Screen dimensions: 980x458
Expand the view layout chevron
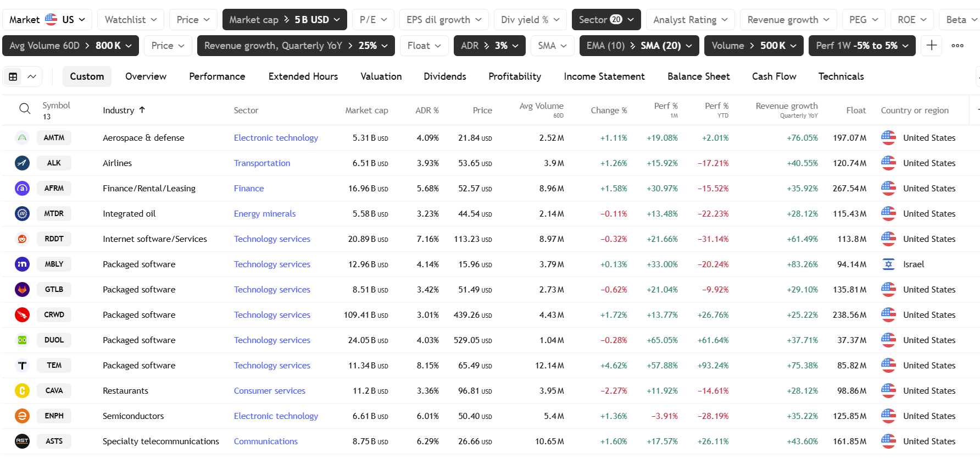pyautogui.click(x=32, y=76)
